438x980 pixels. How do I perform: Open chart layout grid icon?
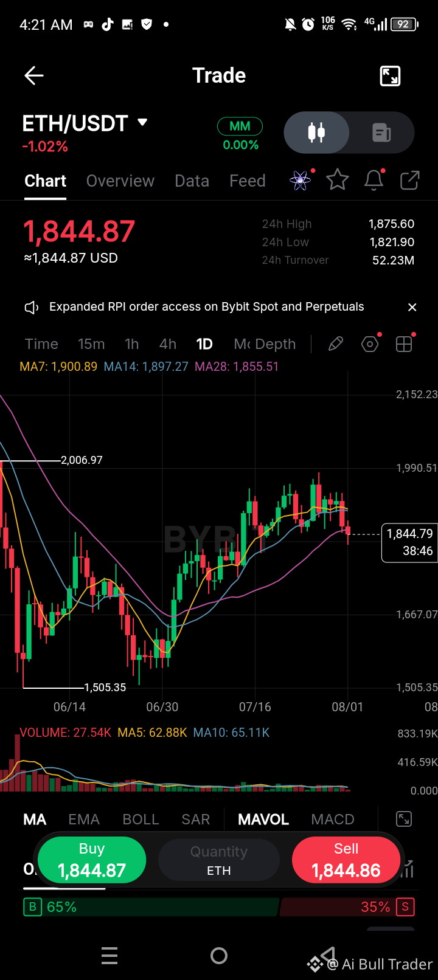point(404,344)
